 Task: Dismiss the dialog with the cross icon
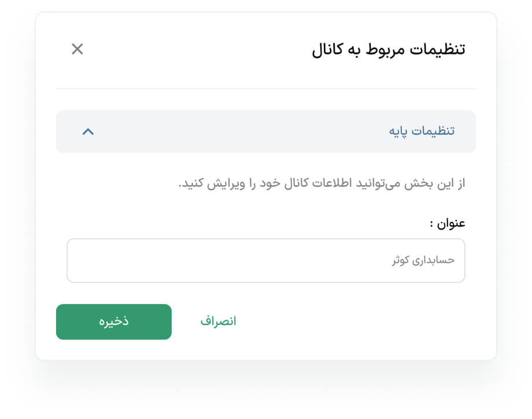tap(77, 49)
